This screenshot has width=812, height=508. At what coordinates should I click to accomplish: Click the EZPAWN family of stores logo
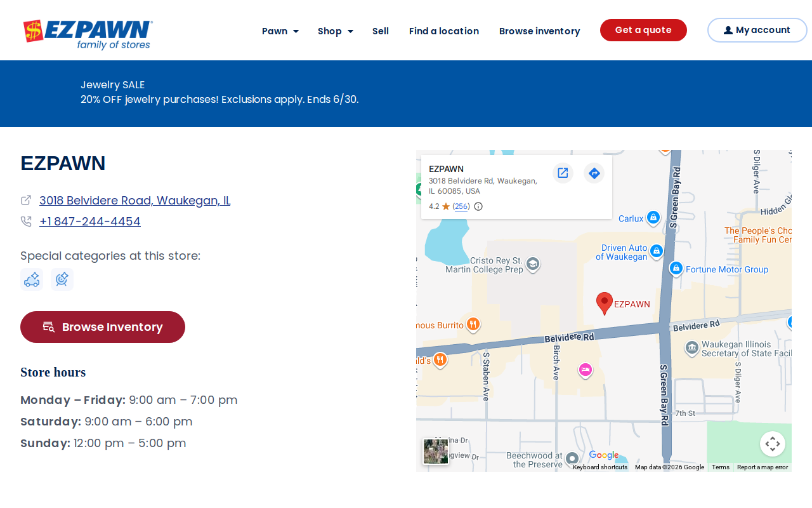(88, 34)
